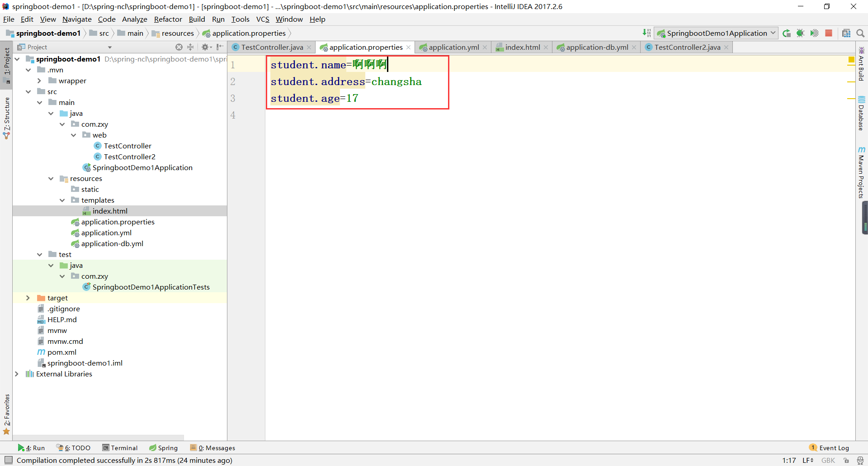Collapse the com.zxy package under main java
The image size is (868, 466).
point(62,124)
